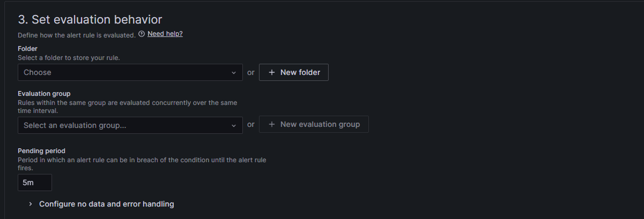Screen dimensions: 644x219
Task: Click the Pending period description text
Action: pyautogui.click(x=141, y=160)
